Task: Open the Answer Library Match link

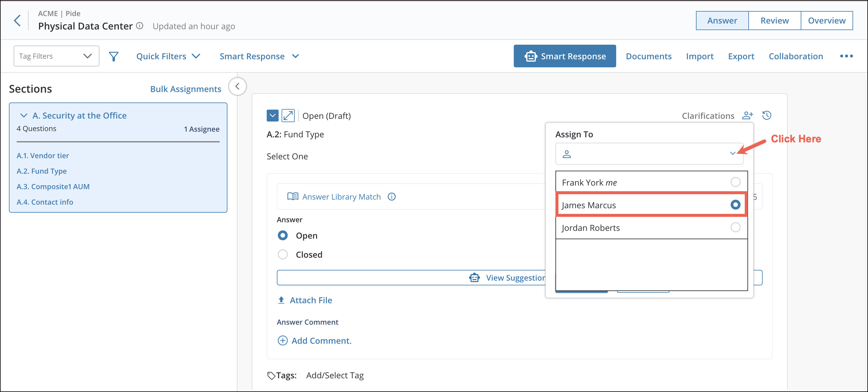Action: [x=341, y=197]
